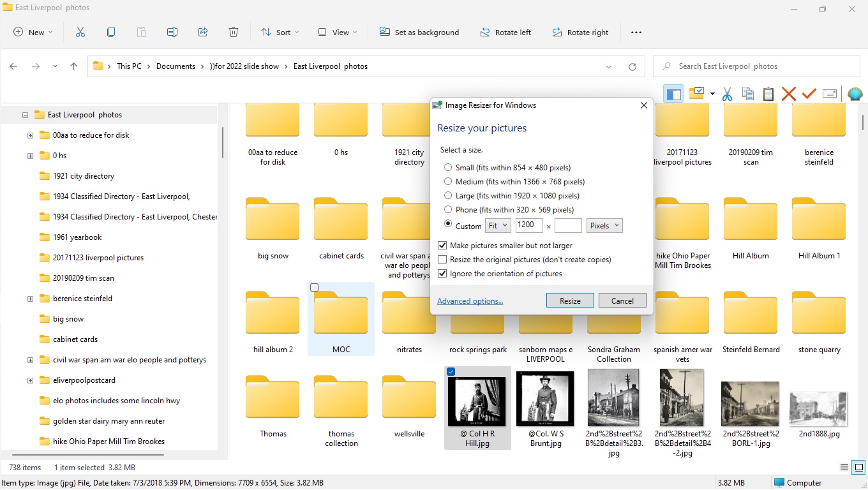Click the orange checkmark properties icon

[x=809, y=94]
